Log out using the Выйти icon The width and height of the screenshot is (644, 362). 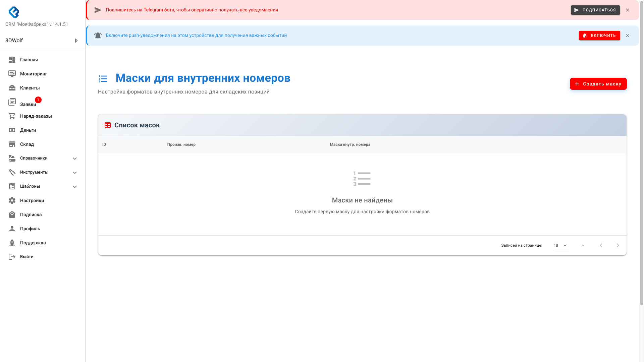pos(12,256)
